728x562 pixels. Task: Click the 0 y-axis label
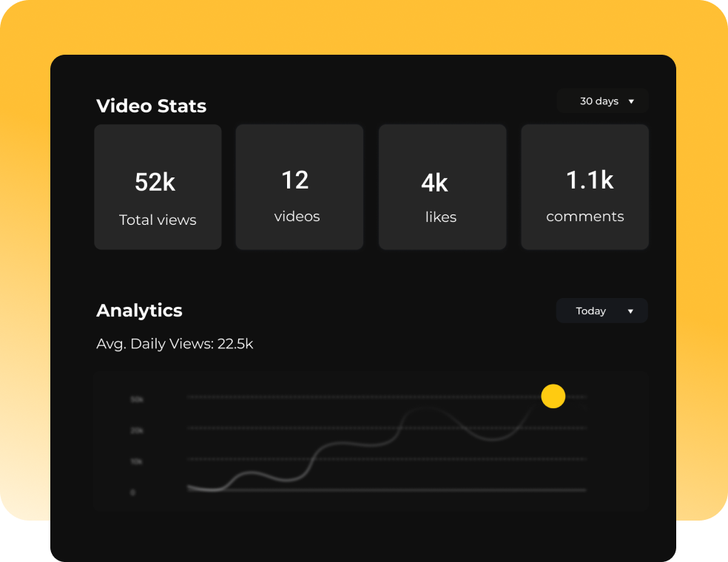click(133, 492)
